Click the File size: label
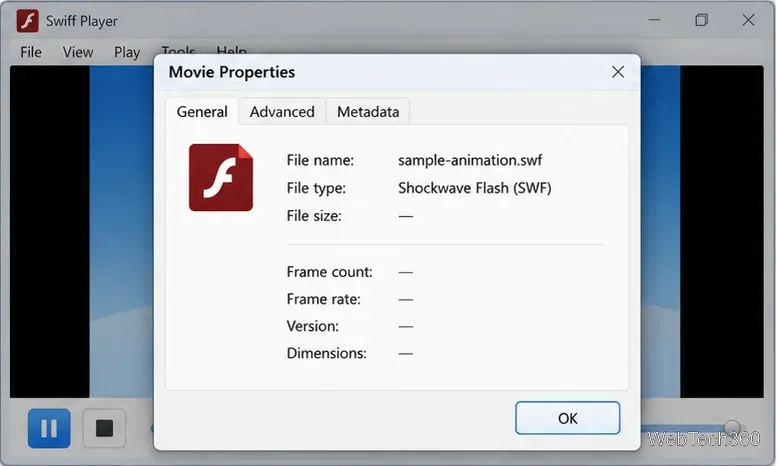778x466 pixels. 314,216
